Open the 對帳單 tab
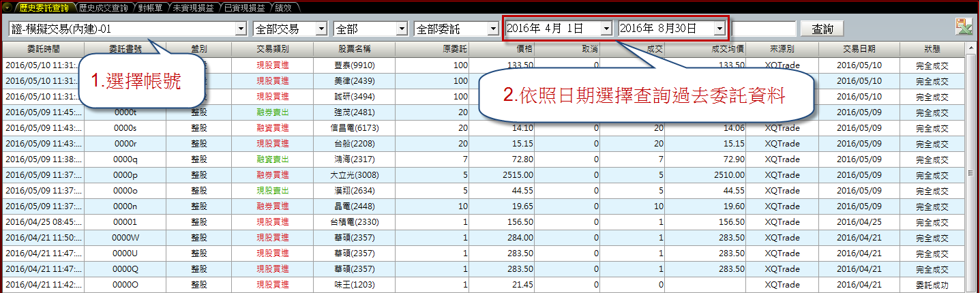Viewport: 980px width, 293px height. [x=149, y=7]
